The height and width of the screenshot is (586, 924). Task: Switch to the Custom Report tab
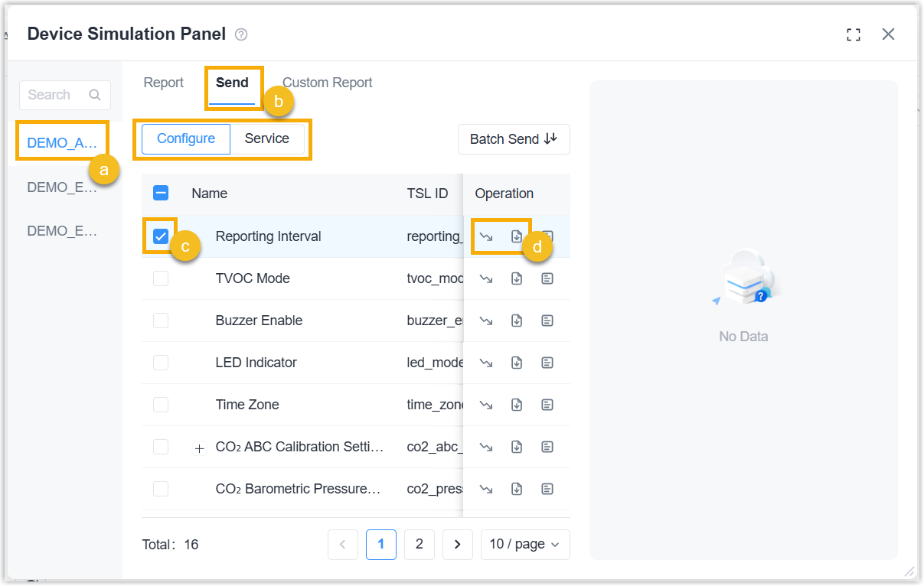pyautogui.click(x=327, y=83)
